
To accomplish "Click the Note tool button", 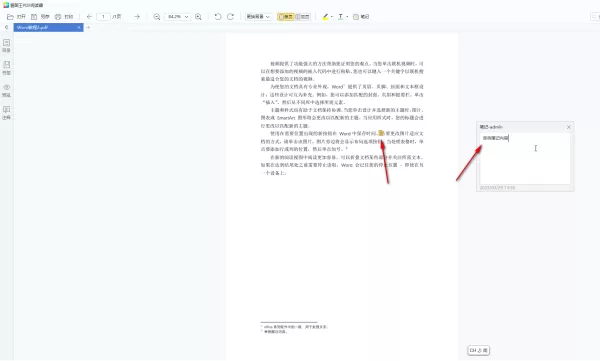I will point(361,17).
